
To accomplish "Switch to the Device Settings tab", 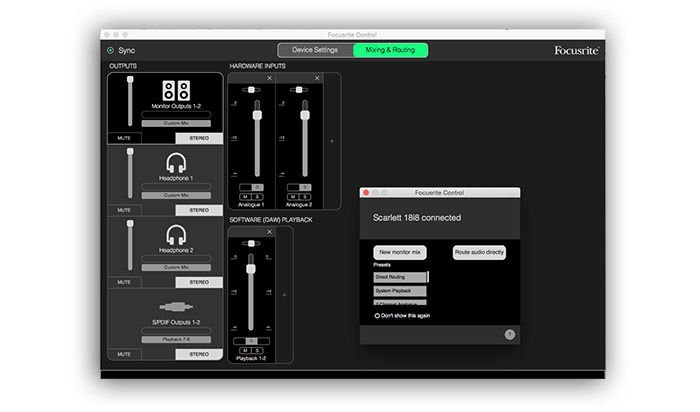I will [314, 50].
